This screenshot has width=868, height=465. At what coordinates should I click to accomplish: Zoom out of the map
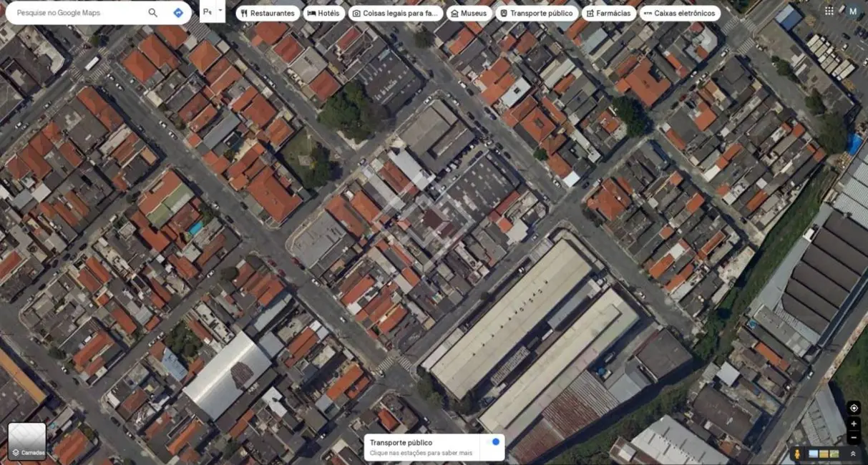tap(854, 437)
